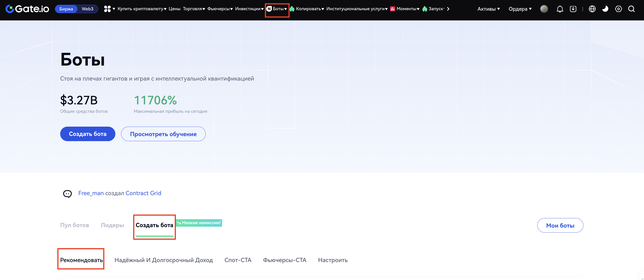Open the user avatar profile

(x=544, y=9)
